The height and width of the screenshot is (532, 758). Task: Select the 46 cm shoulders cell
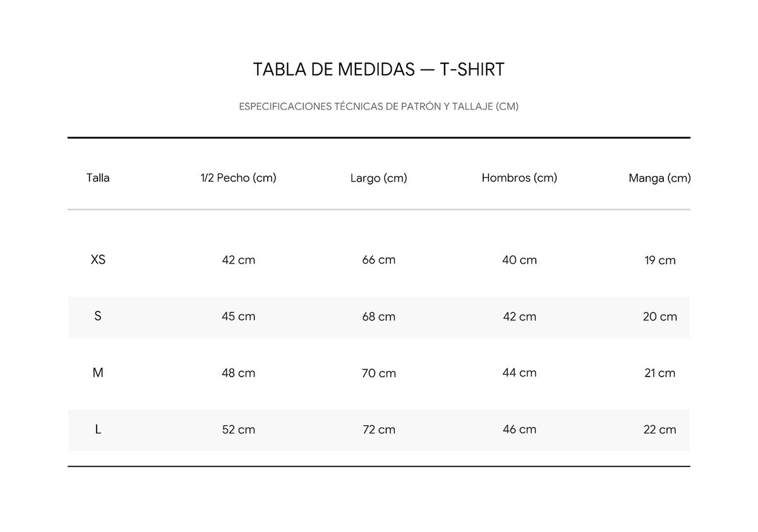click(x=519, y=430)
